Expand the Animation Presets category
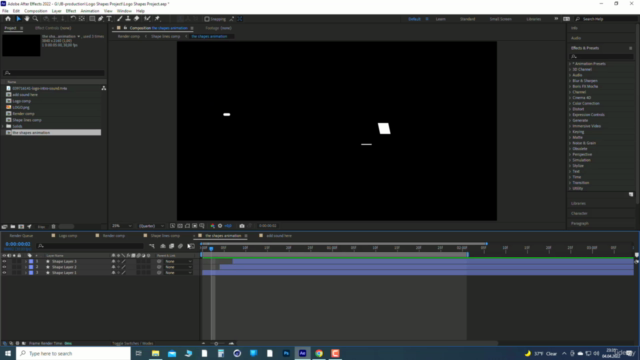The width and height of the screenshot is (640, 360). tap(570, 64)
